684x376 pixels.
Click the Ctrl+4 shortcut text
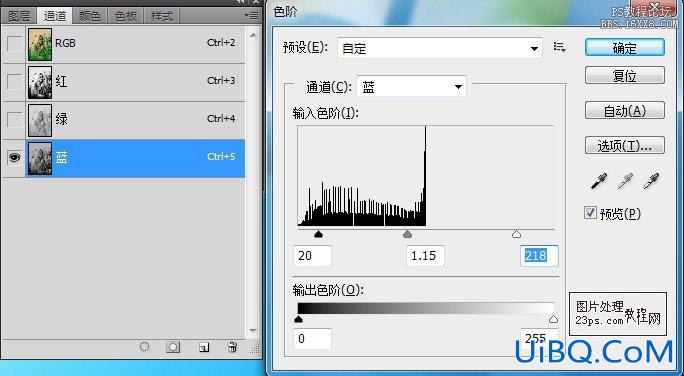pyautogui.click(x=221, y=119)
